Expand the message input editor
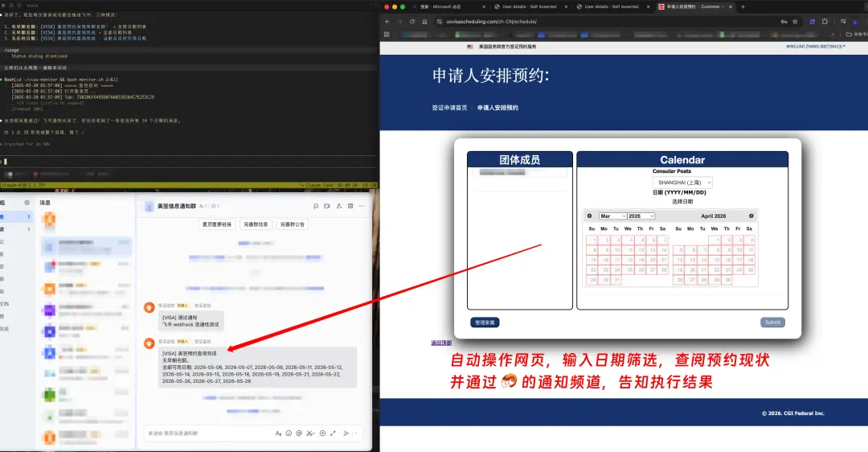868x452 pixels. point(333,434)
